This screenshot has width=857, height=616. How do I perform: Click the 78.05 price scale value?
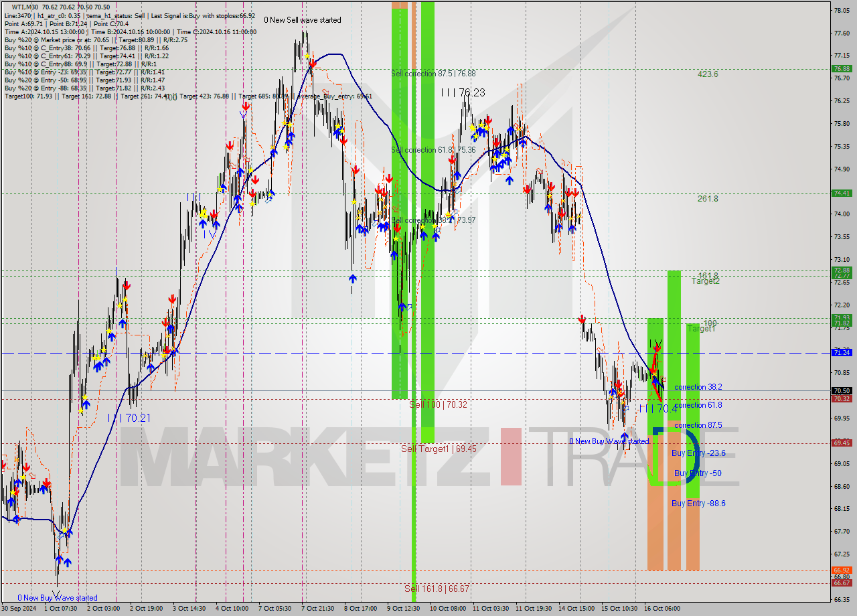click(x=842, y=10)
